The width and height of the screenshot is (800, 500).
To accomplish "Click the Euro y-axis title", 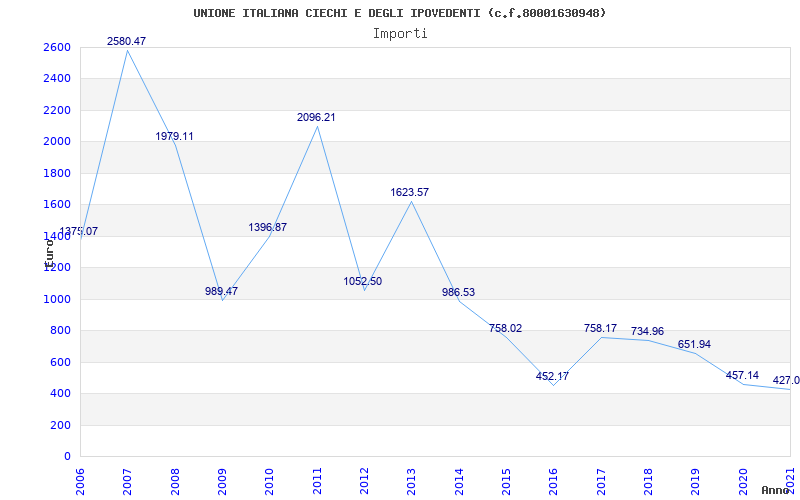I will (49, 252).
